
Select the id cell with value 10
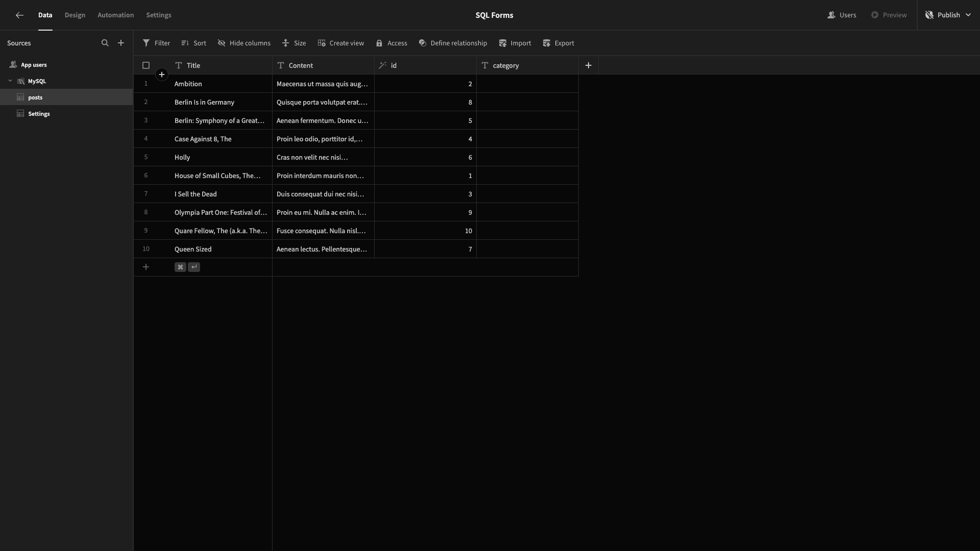pos(425,231)
